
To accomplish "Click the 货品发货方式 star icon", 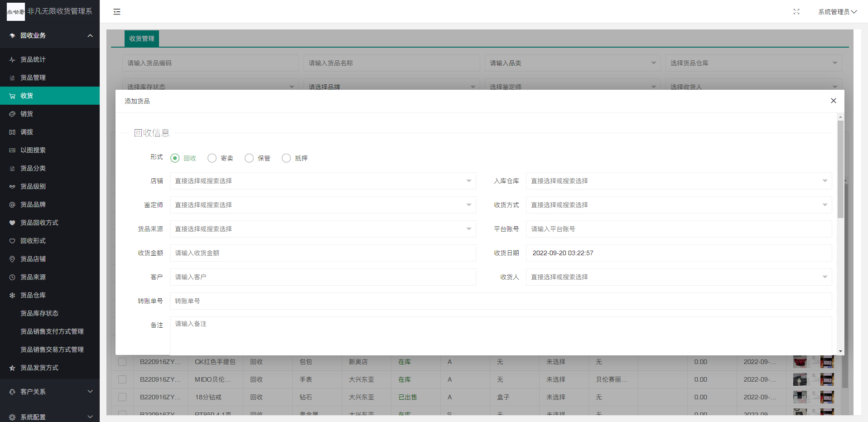I will [12, 368].
